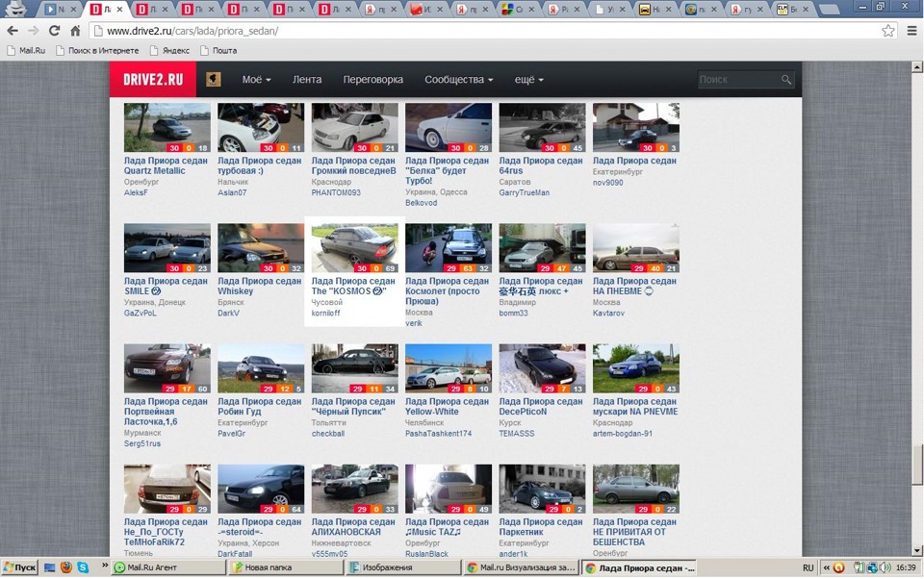Open the Лента menu item

[307, 80]
